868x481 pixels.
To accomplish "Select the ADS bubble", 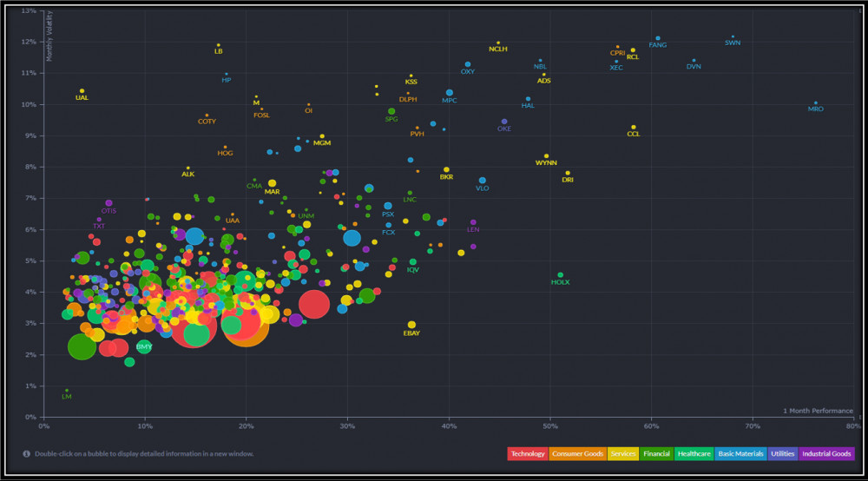I will (544, 75).
